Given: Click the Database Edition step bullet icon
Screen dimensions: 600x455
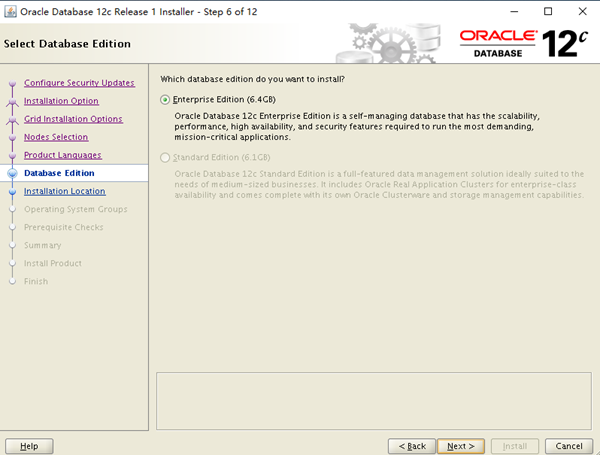Looking at the screenshot, I should point(12,173).
